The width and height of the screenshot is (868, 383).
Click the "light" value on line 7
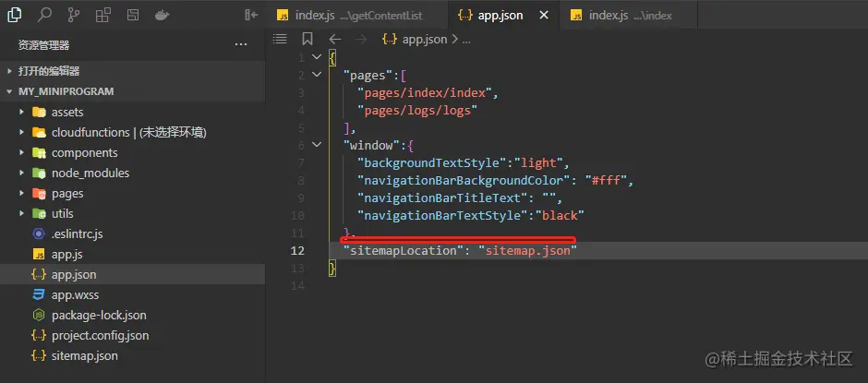click(x=538, y=162)
